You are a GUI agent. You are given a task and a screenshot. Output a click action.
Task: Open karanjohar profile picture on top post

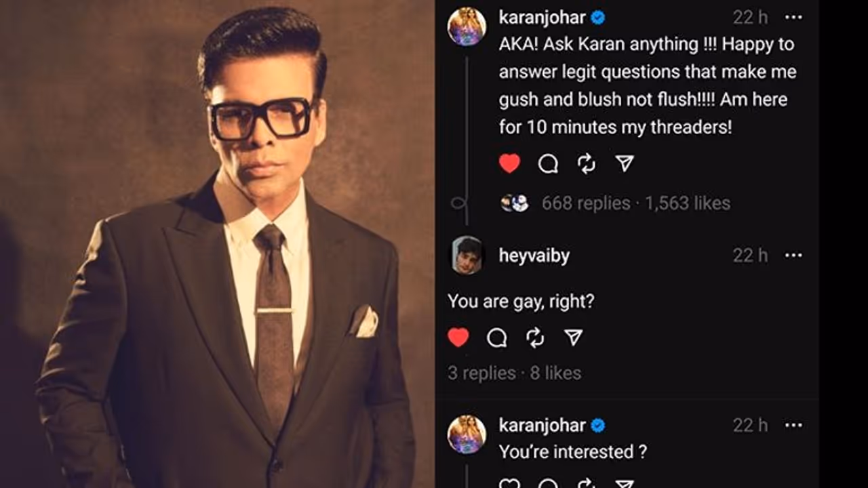tap(467, 27)
